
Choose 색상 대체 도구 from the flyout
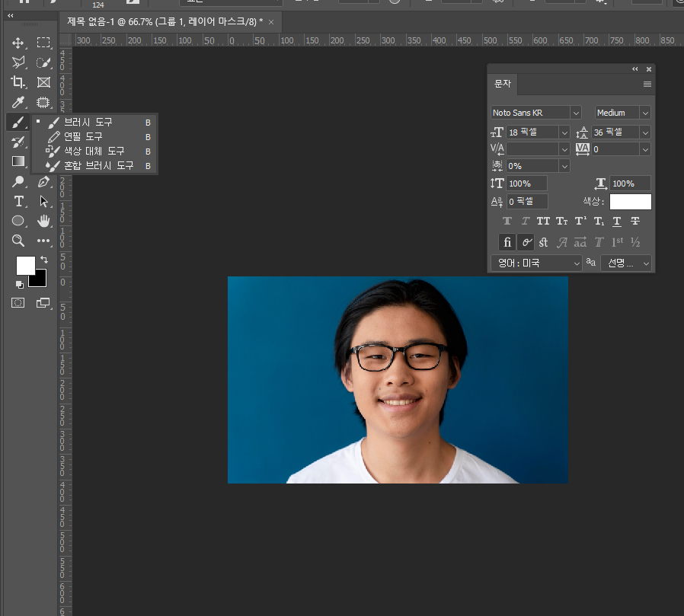coord(94,152)
